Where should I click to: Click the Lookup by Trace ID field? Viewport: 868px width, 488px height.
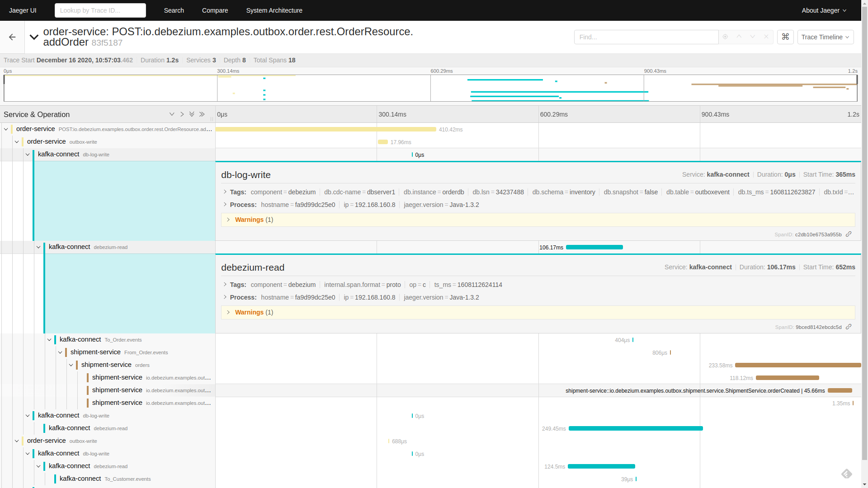click(100, 10)
